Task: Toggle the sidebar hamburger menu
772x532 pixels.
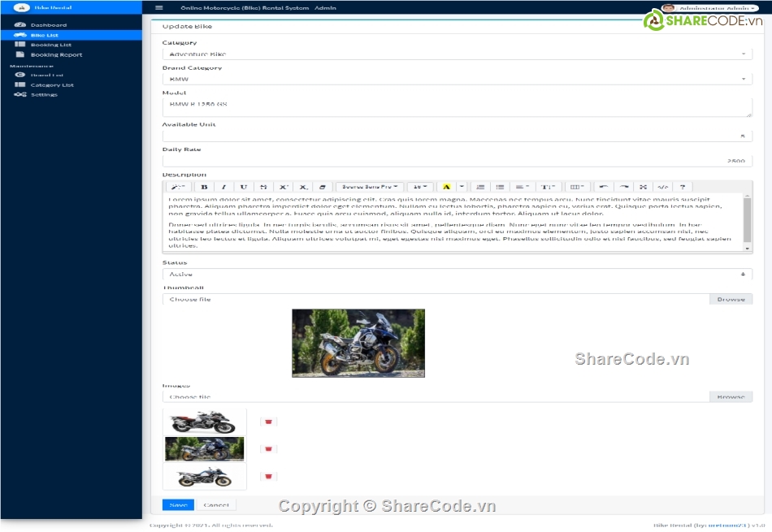Action: tap(158, 8)
